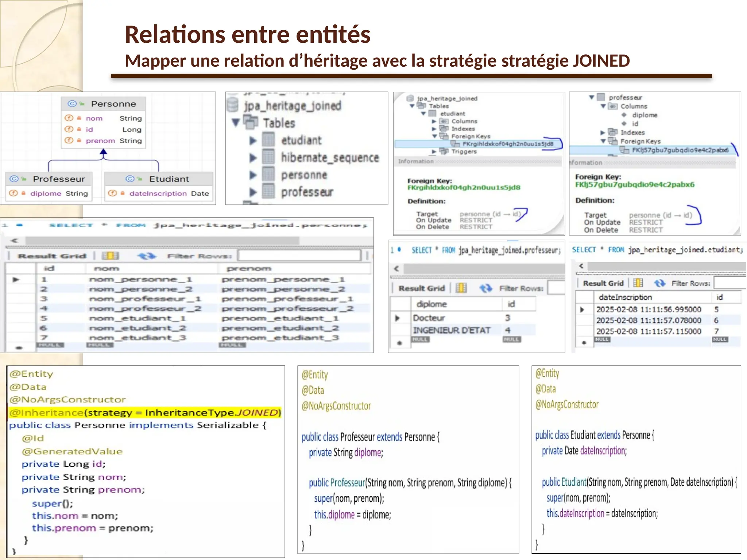The width and height of the screenshot is (747, 560).
Task: Select the etudiant table icon
Action: 268,140
